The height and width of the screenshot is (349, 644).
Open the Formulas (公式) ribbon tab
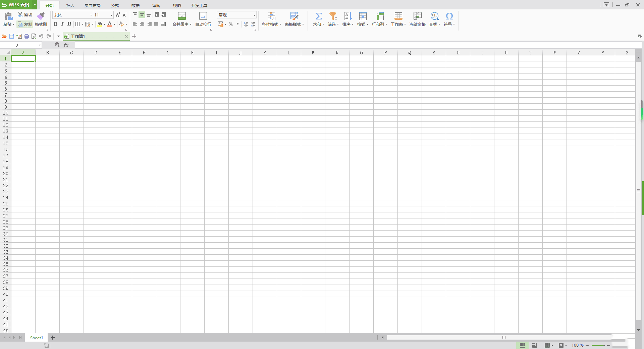(x=115, y=5)
